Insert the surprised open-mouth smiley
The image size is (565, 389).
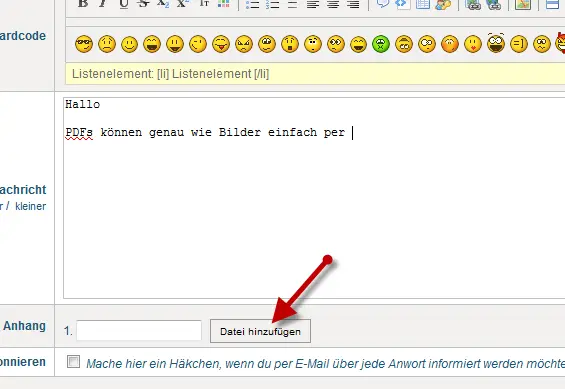[290, 44]
